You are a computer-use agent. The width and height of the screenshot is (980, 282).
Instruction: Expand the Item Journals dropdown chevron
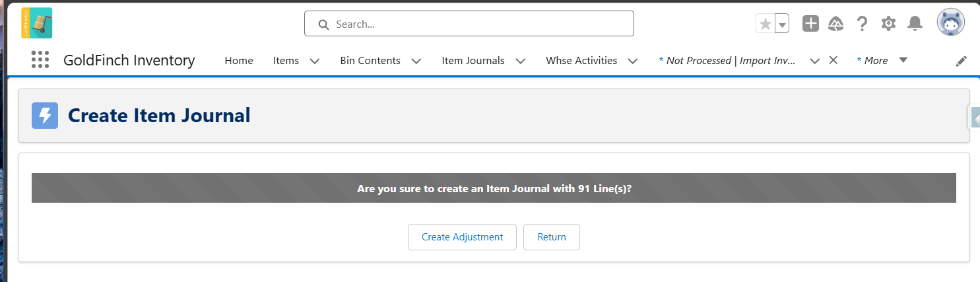(x=521, y=61)
